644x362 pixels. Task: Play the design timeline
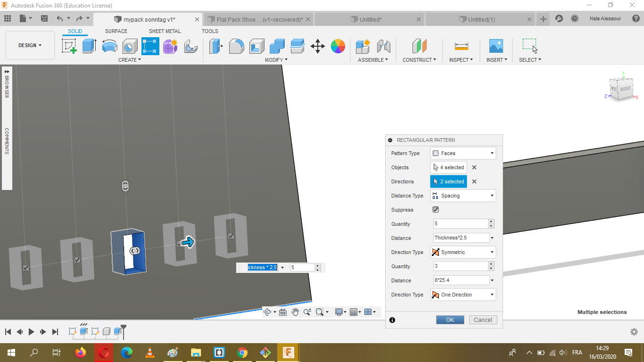pos(31,332)
